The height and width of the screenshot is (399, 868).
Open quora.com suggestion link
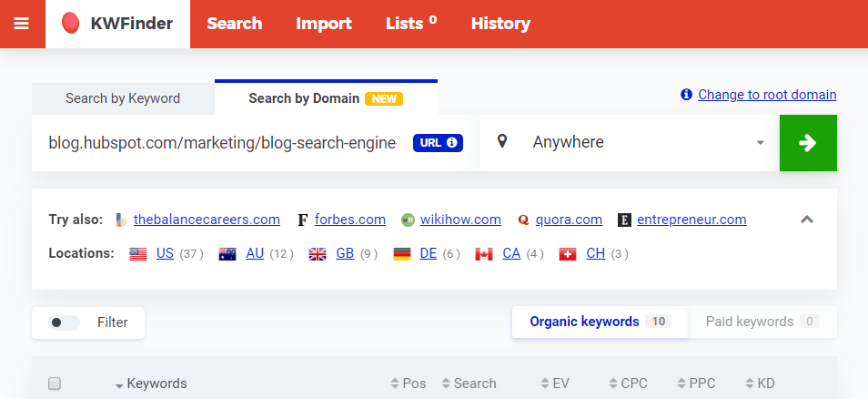(569, 220)
